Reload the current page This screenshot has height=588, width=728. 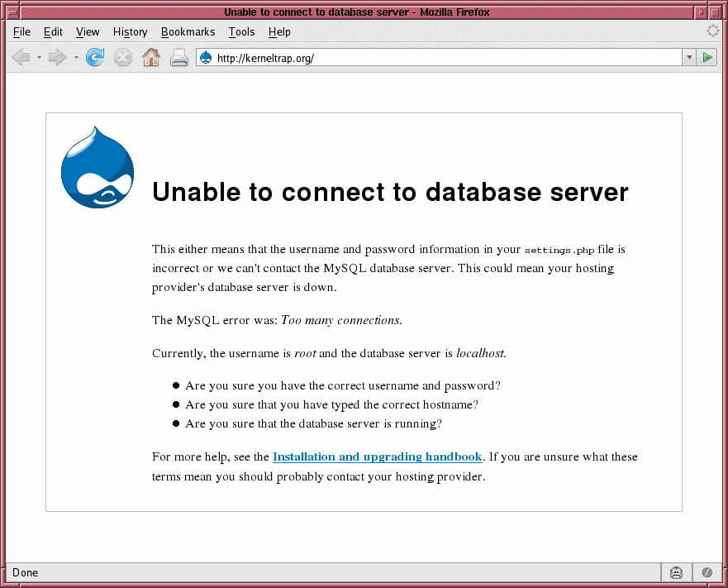coord(95,58)
